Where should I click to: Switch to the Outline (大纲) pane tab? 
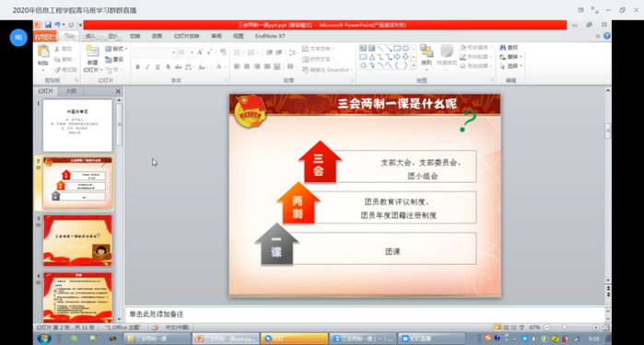point(71,91)
